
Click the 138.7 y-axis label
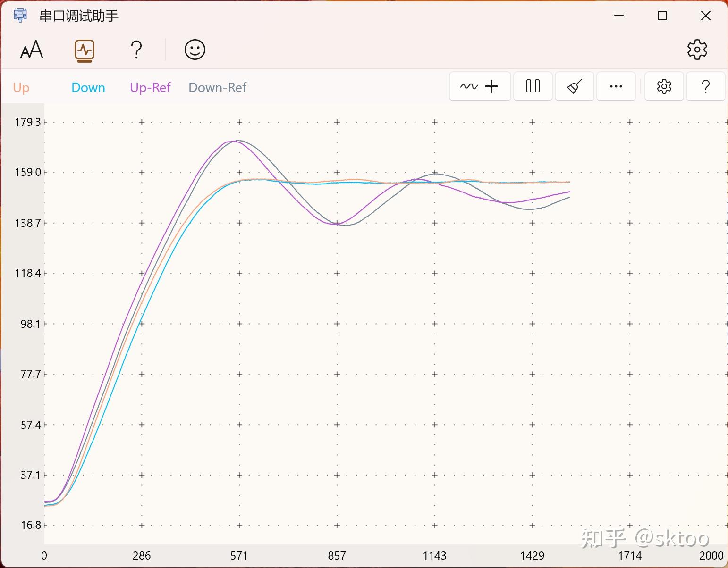[x=28, y=223]
